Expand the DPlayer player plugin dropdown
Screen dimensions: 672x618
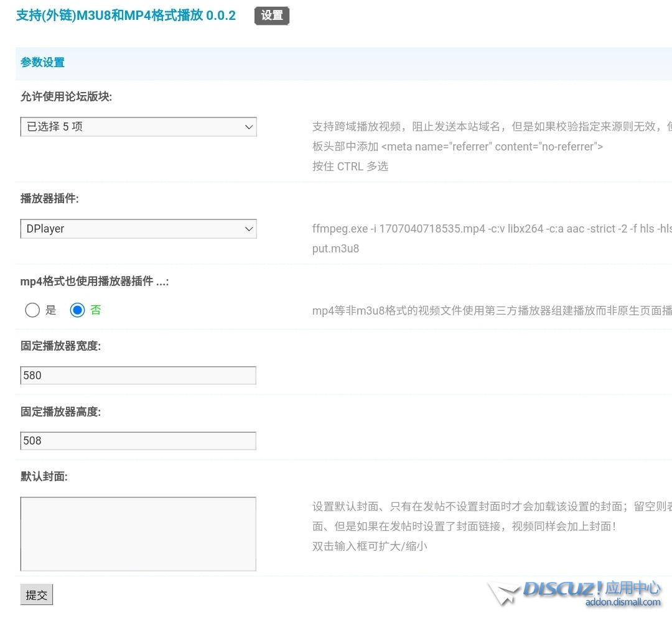click(138, 229)
